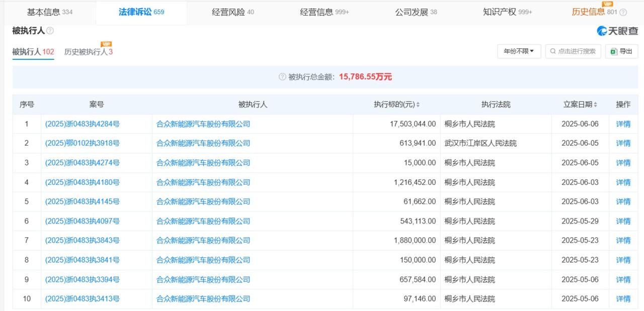Click the 执行法院 column header
The height and width of the screenshot is (311, 644).
click(496, 105)
